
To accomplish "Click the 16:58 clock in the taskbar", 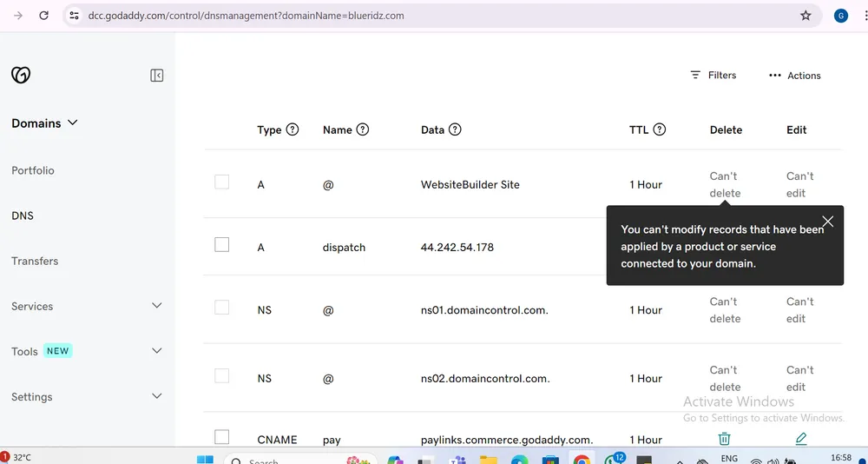I will tap(841, 457).
